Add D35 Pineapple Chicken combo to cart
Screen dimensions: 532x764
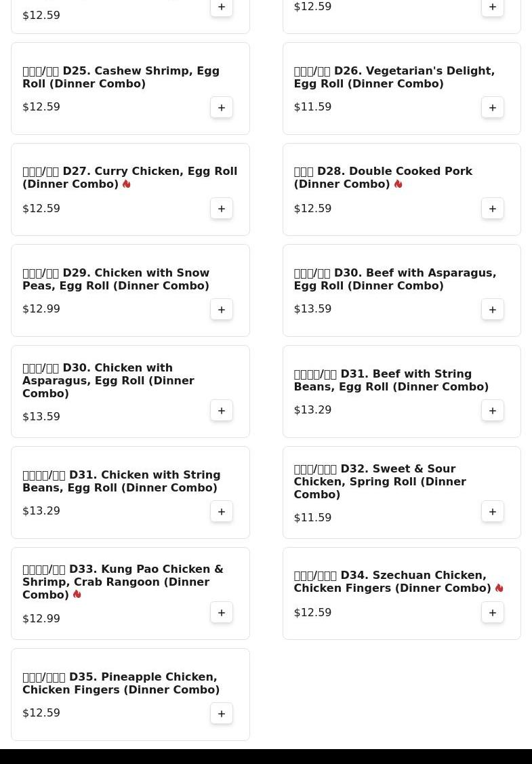point(221,713)
